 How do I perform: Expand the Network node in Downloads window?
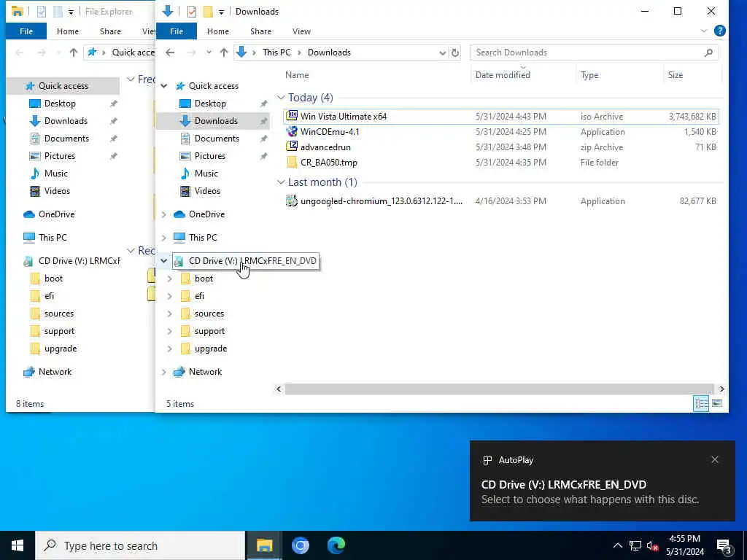[164, 372]
